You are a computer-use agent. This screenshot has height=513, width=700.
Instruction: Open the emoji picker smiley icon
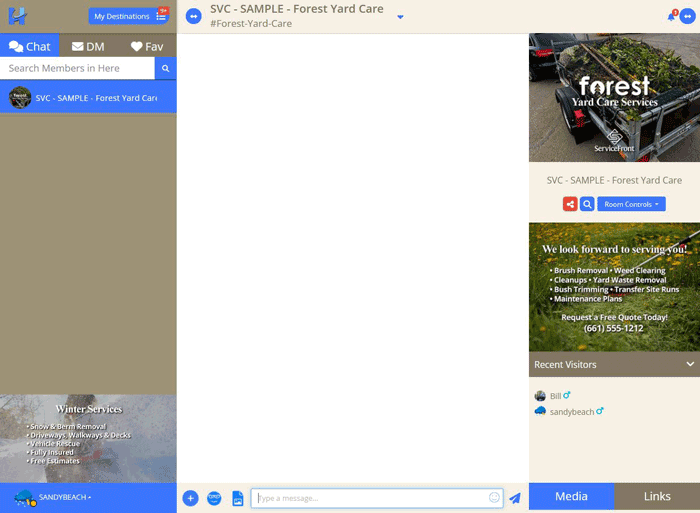494,498
